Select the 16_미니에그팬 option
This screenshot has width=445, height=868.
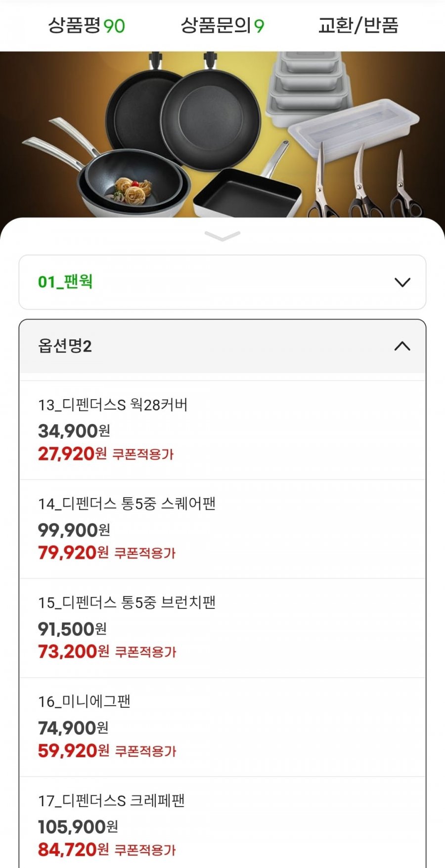pos(222,727)
